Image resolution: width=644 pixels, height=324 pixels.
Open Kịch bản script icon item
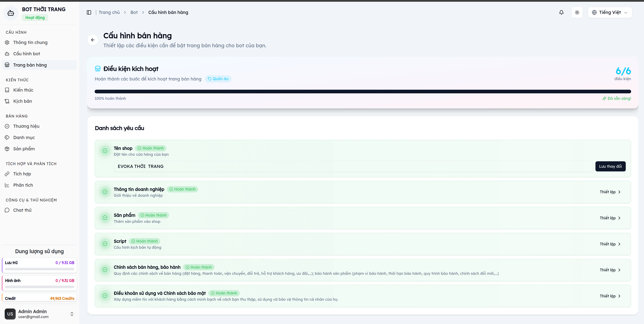tap(7, 101)
